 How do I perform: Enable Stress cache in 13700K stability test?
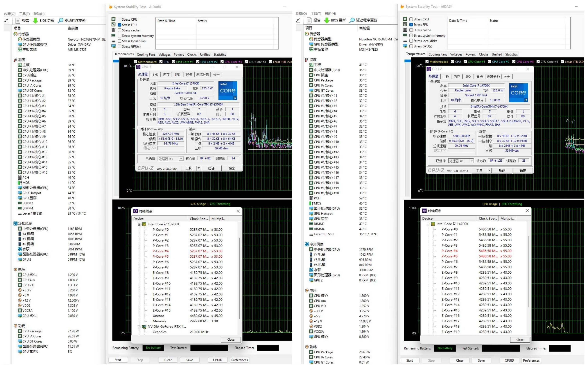[120, 30]
